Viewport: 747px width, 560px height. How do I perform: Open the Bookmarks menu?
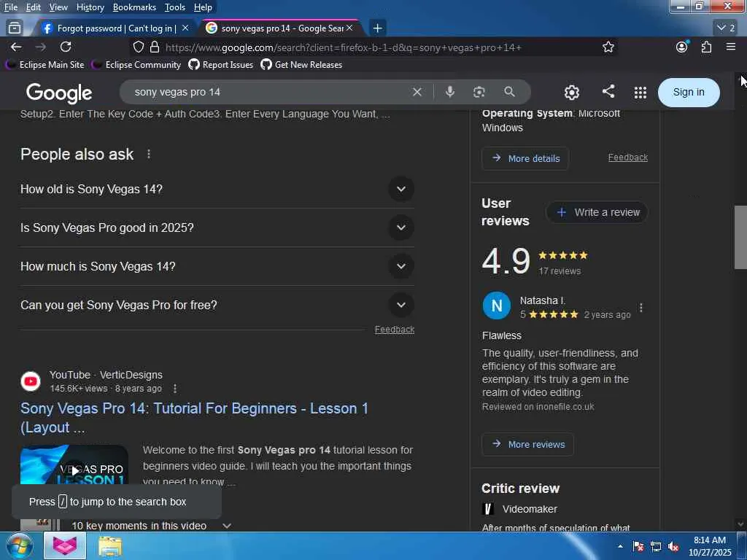click(134, 7)
